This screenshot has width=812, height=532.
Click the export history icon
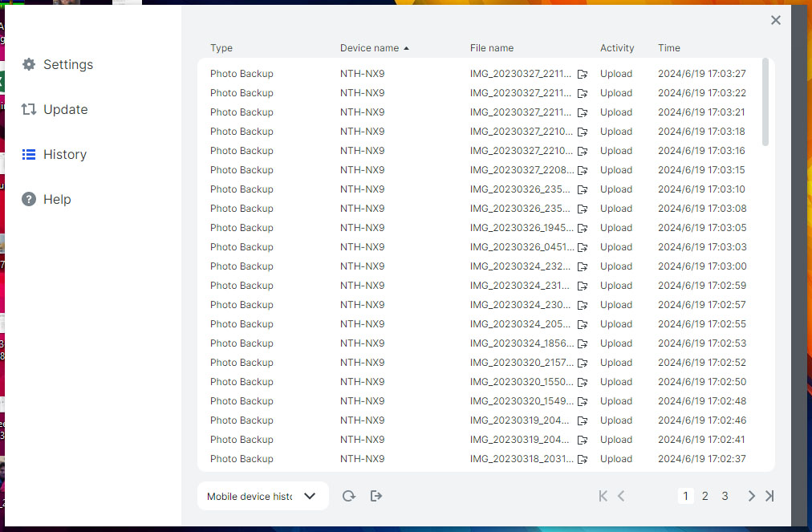[x=376, y=496]
